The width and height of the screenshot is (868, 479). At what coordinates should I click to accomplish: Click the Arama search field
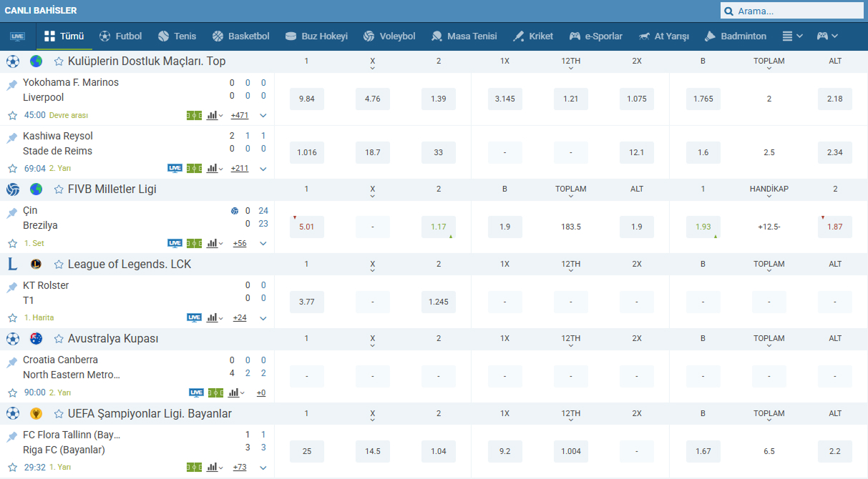point(791,11)
